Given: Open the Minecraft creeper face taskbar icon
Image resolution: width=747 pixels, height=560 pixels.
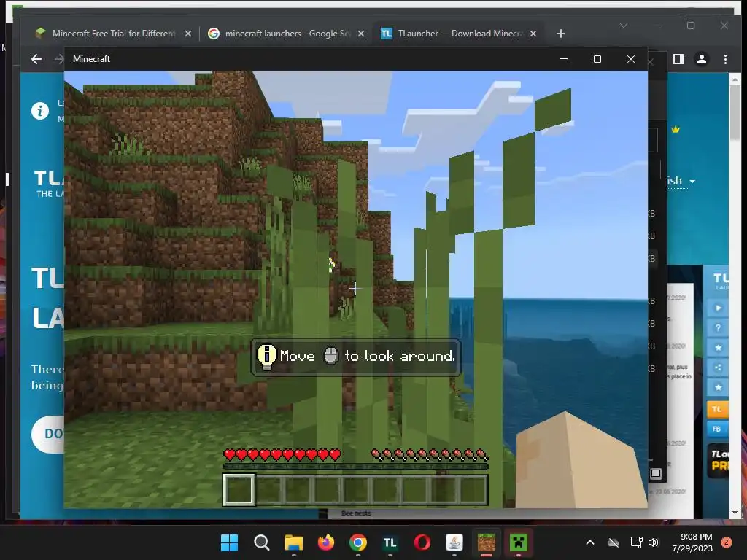Looking at the screenshot, I should (519, 542).
